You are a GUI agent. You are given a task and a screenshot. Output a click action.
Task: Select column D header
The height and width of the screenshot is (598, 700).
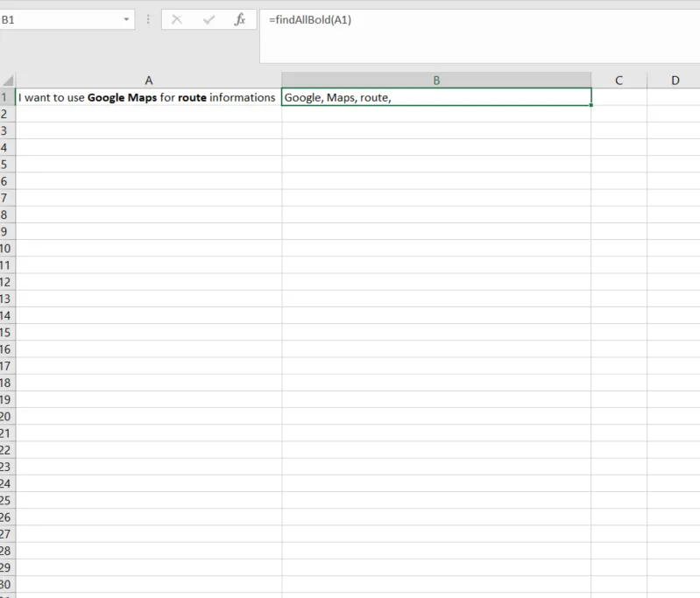coord(674,81)
